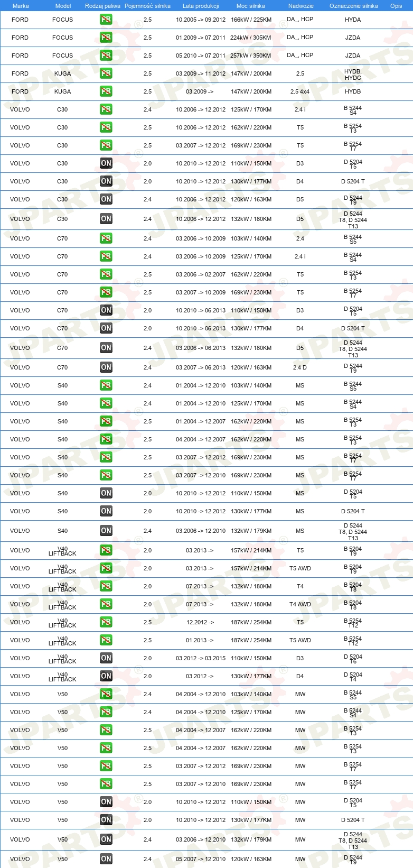Select the 257kW / 350KM power cell
Viewport: 413px width, 868px height.
coord(251,56)
